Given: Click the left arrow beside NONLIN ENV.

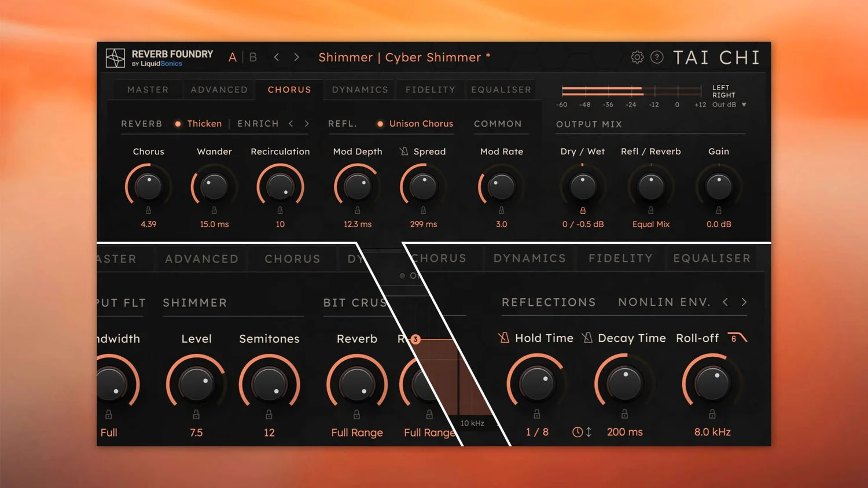Looking at the screenshot, I should [x=726, y=302].
